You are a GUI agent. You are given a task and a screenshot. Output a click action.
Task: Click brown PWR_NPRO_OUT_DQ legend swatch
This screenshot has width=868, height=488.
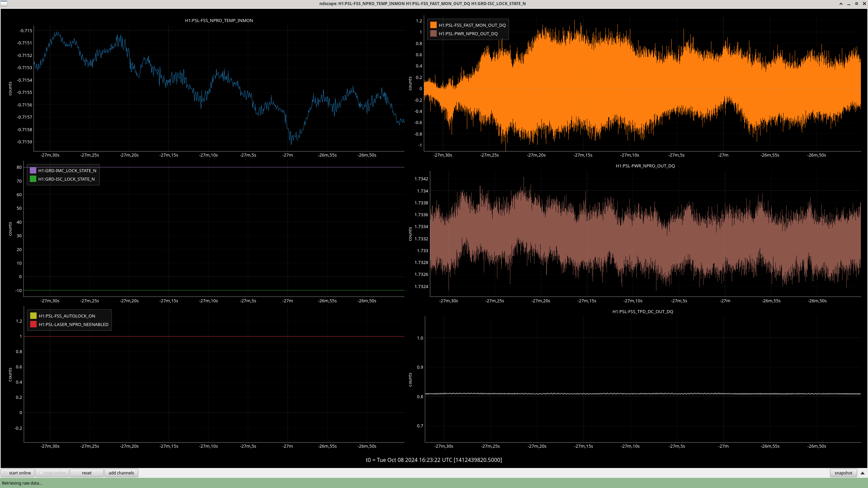[433, 34]
